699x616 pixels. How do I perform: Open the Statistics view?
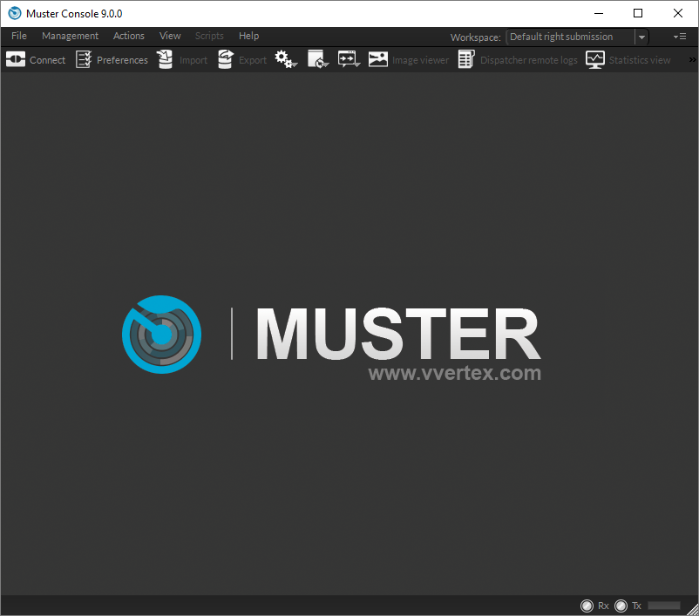[x=594, y=59]
